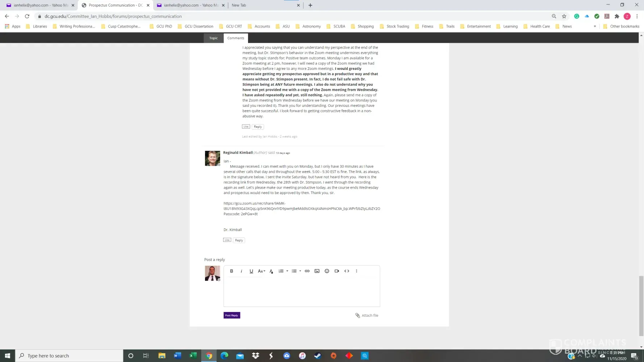Insert a link in the reply editor

click(x=307, y=271)
